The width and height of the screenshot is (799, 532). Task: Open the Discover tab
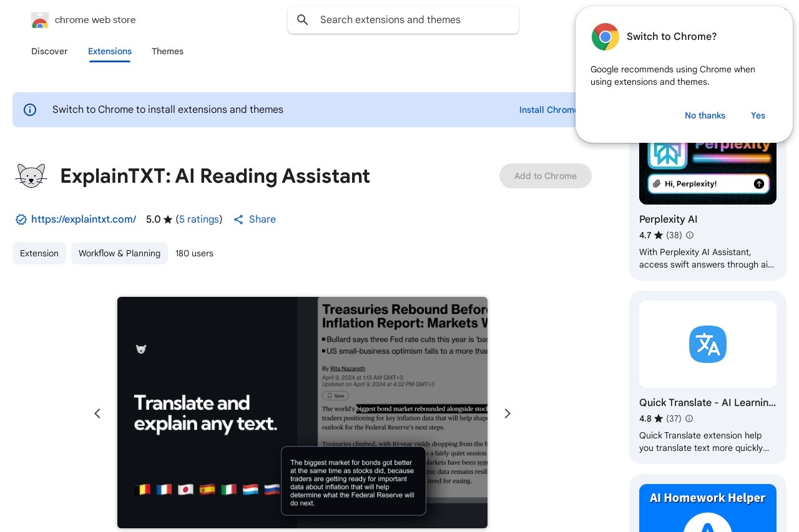(49, 51)
